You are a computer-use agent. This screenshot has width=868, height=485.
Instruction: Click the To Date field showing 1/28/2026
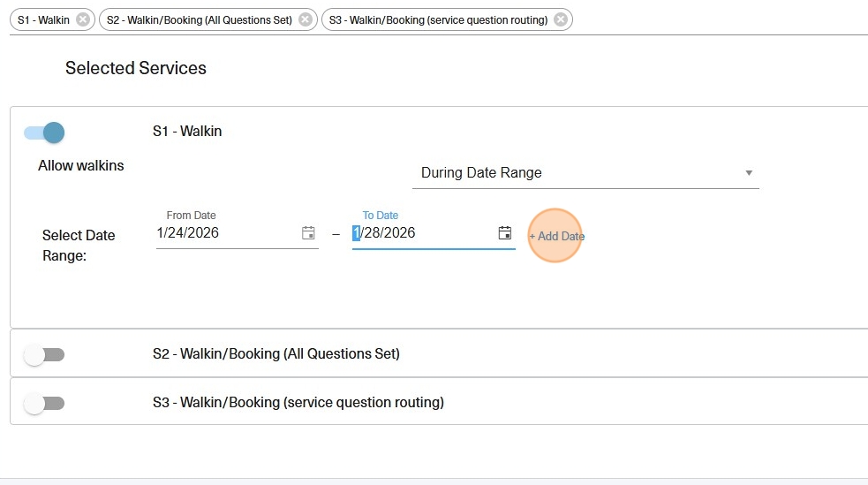click(421, 233)
